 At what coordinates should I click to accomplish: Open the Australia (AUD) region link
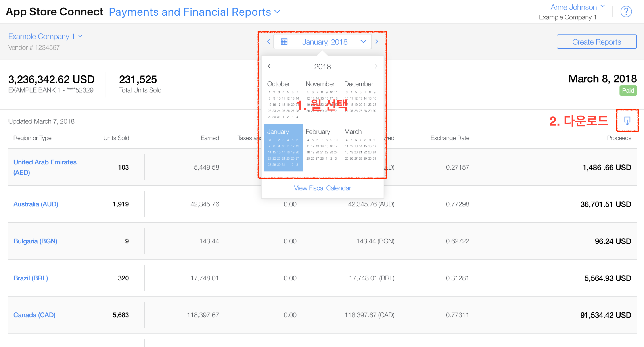(x=36, y=204)
